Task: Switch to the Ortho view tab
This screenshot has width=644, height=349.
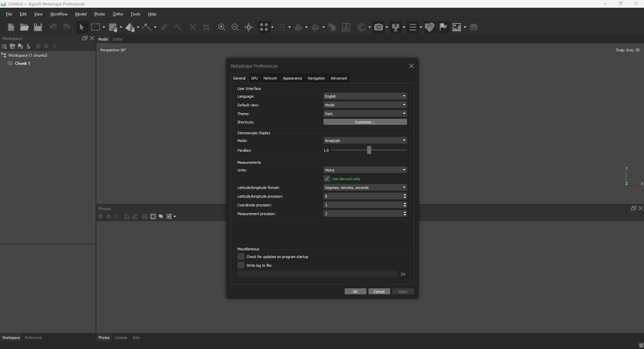Action: coord(117,39)
